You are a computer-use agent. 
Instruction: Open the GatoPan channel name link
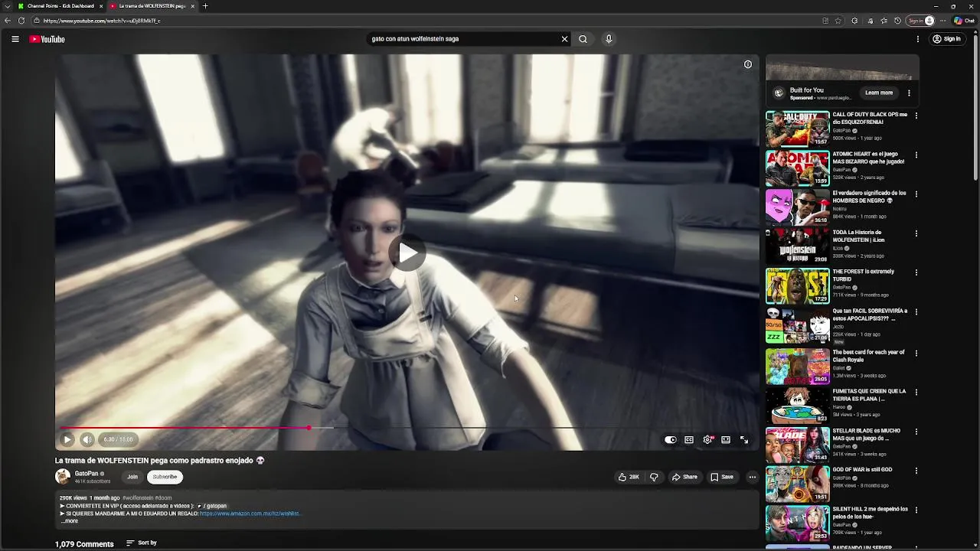[87, 474]
